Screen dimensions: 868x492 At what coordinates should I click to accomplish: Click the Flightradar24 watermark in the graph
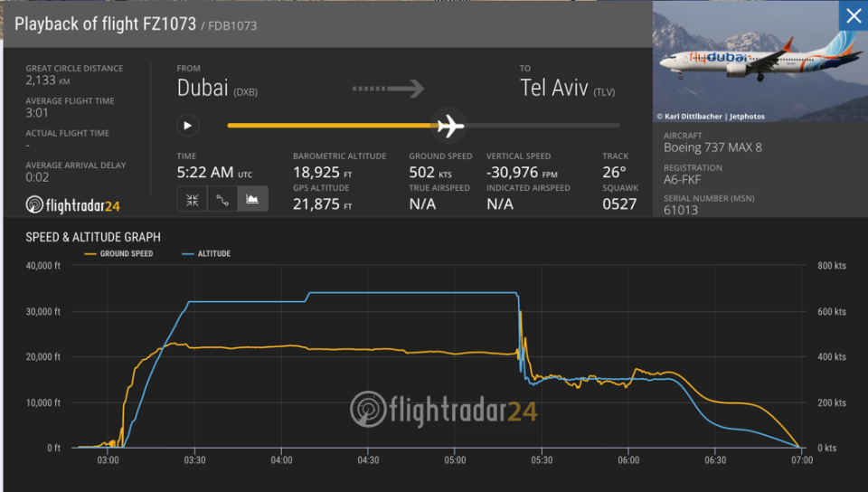pyautogui.click(x=443, y=410)
